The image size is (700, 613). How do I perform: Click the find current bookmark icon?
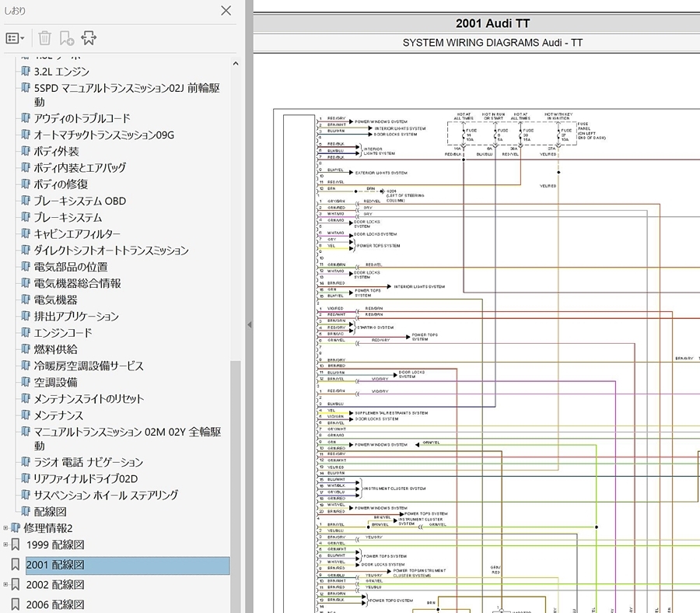point(89,38)
